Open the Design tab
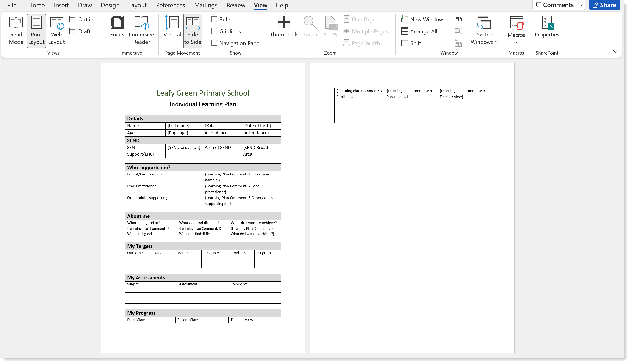 [x=110, y=5]
